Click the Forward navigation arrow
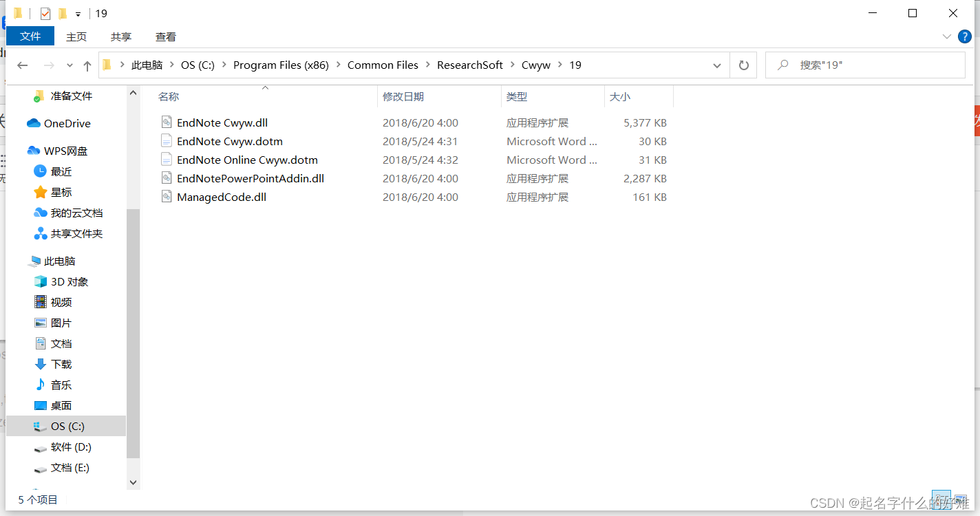980x516 pixels. (49, 65)
